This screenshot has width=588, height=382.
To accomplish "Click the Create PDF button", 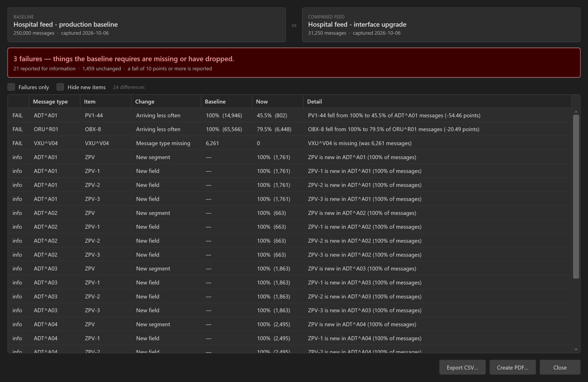I will 512,367.
